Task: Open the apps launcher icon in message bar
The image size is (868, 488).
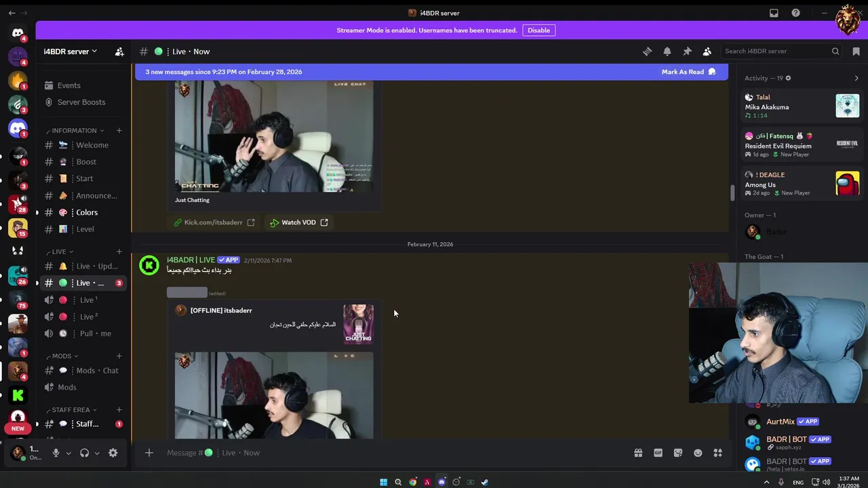Action: [718, 453]
